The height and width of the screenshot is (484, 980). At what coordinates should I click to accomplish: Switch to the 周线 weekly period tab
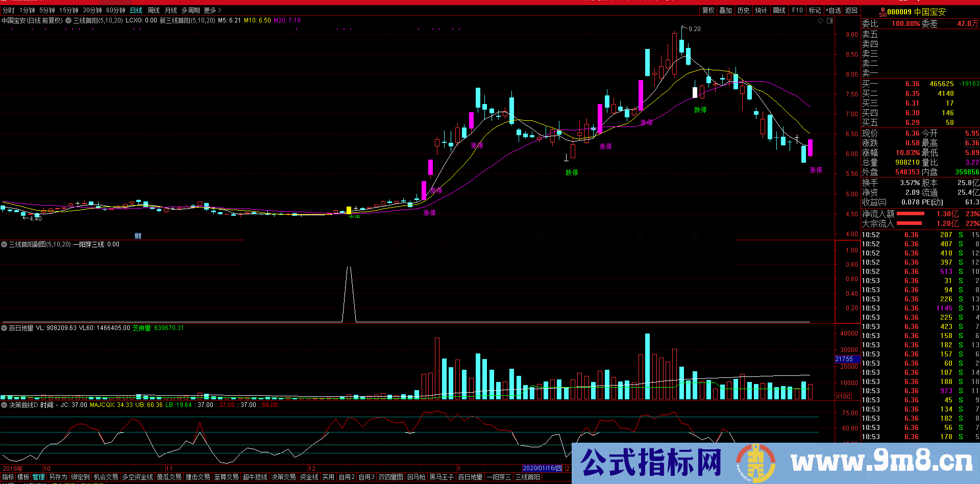154,10
